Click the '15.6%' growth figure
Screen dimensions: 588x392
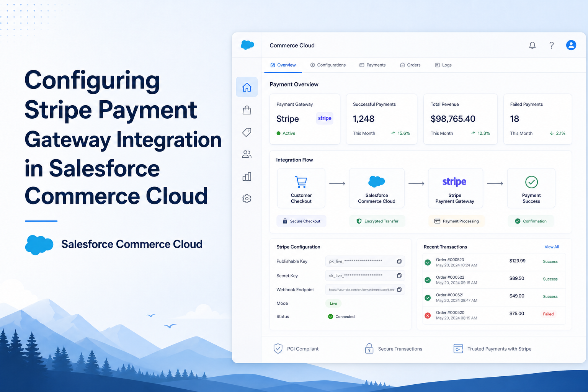pos(403,133)
